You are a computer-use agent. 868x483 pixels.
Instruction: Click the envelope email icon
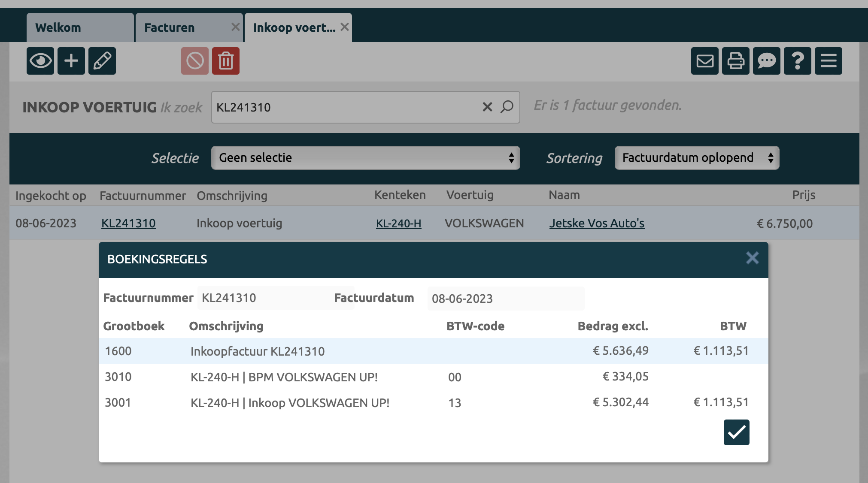pos(705,61)
